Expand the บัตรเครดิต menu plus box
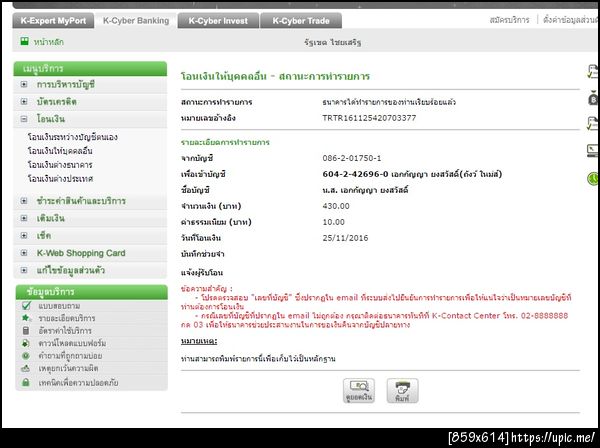 tap(24, 102)
